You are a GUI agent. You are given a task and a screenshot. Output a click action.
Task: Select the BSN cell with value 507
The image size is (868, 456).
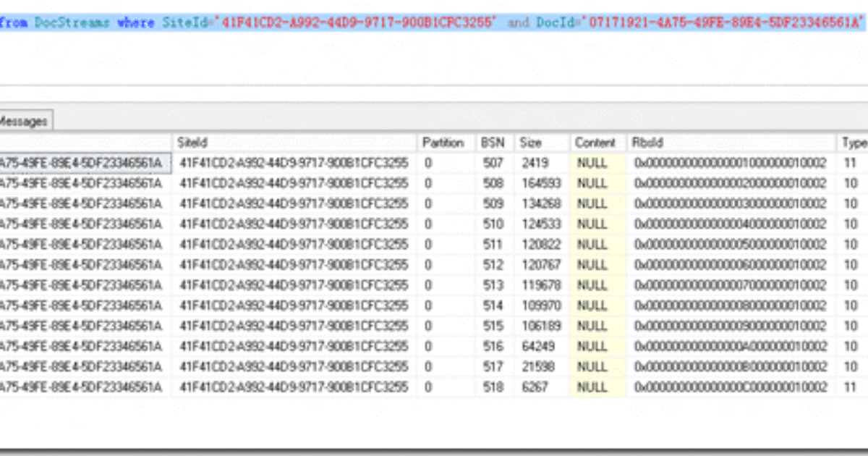coord(493,163)
